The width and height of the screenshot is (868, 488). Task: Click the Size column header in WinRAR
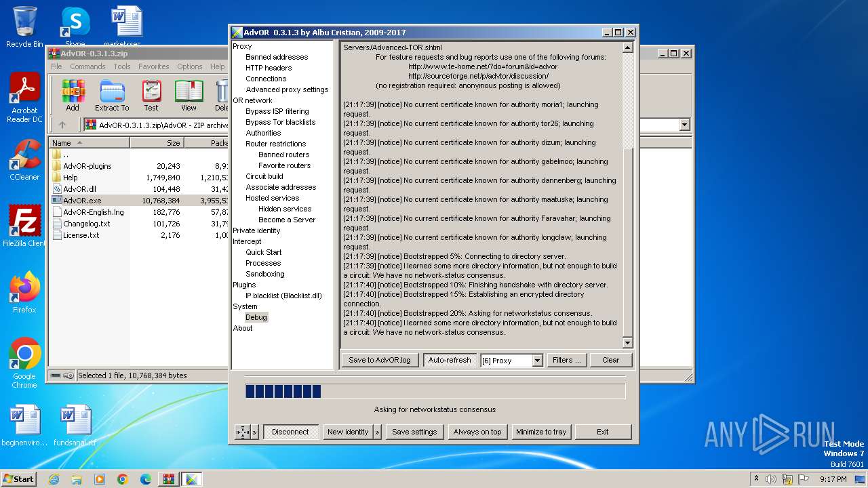157,142
